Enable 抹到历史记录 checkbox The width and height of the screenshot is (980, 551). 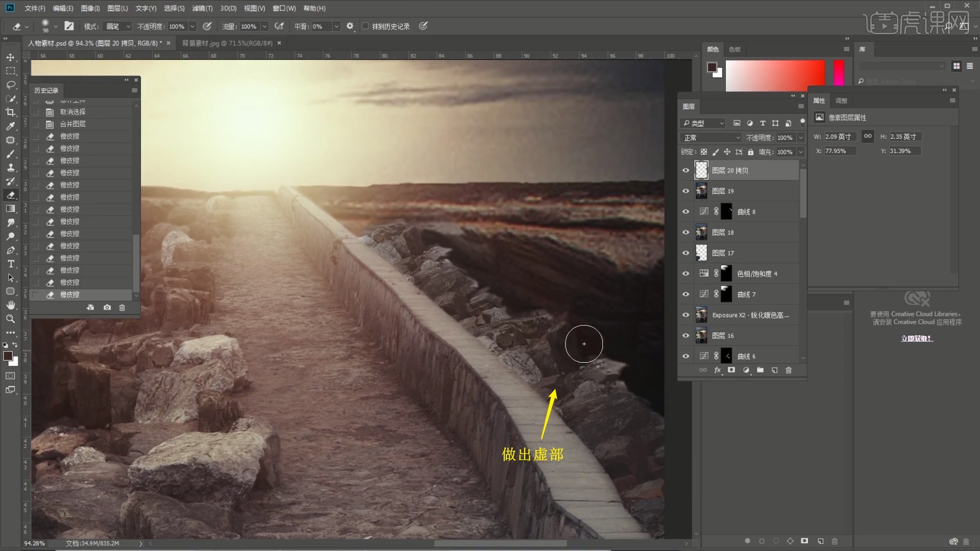[365, 26]
